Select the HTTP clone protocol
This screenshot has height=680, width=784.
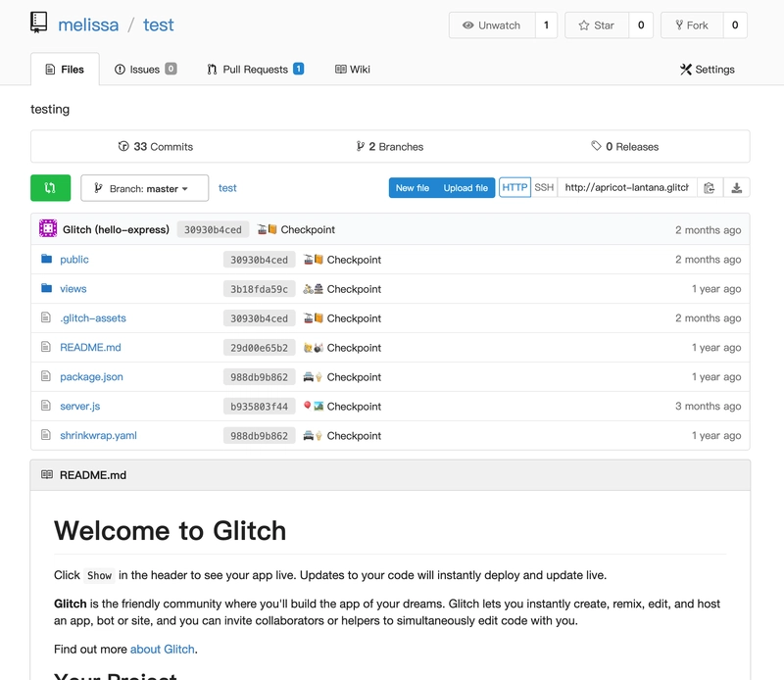coord(514,188)
